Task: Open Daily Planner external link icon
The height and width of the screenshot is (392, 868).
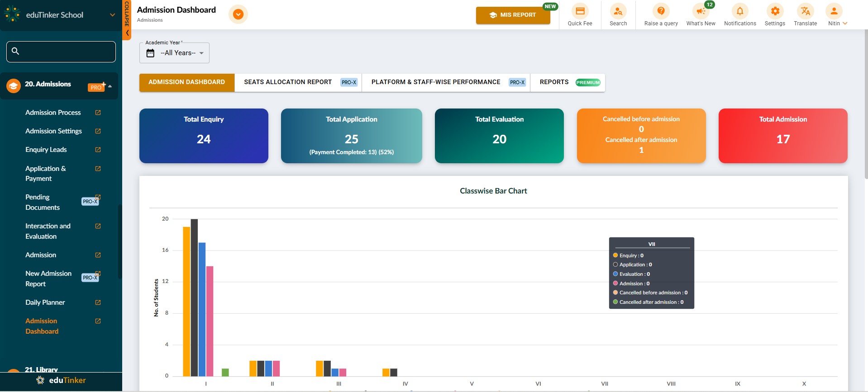Action: point(98,302)
